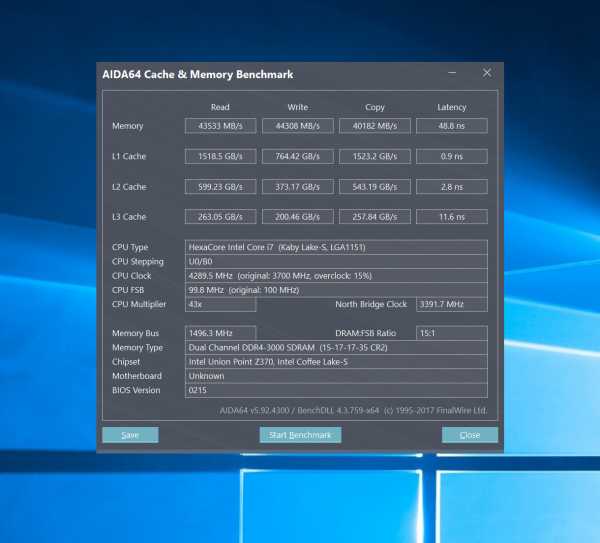
Task: Select L3 Cache write 200.46 GB/s
Action: click(298, 217)
